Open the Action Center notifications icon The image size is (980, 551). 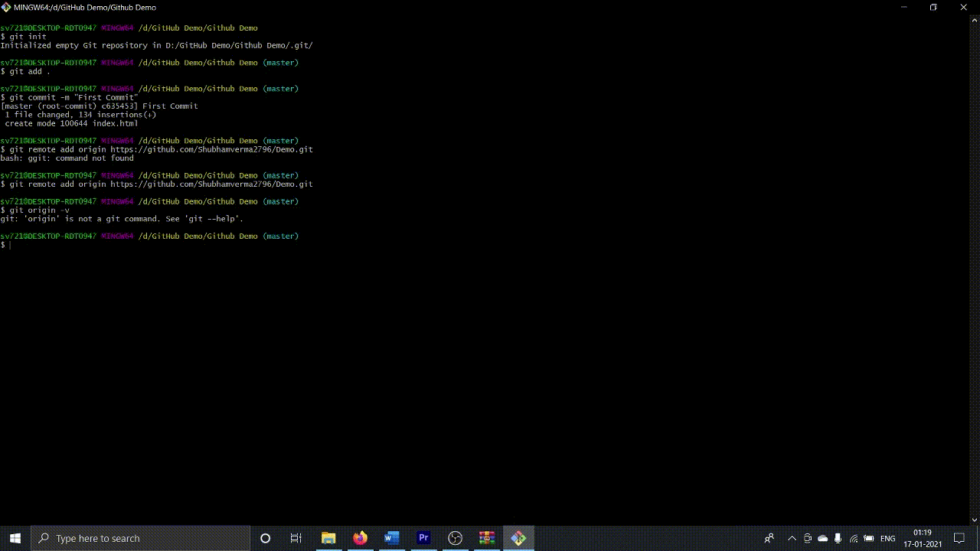[x=959, y=538]
